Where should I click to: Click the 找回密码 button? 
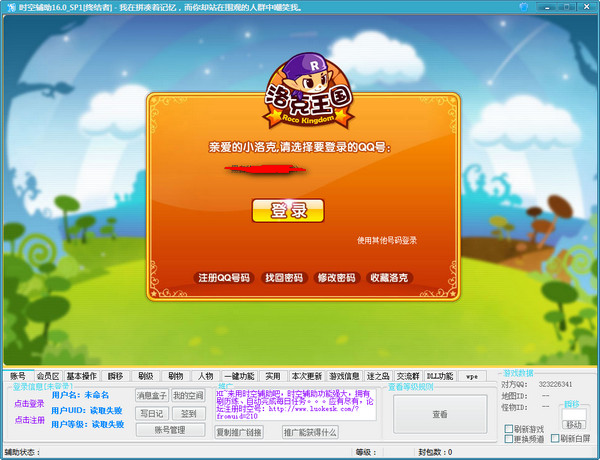coord(284,278)
